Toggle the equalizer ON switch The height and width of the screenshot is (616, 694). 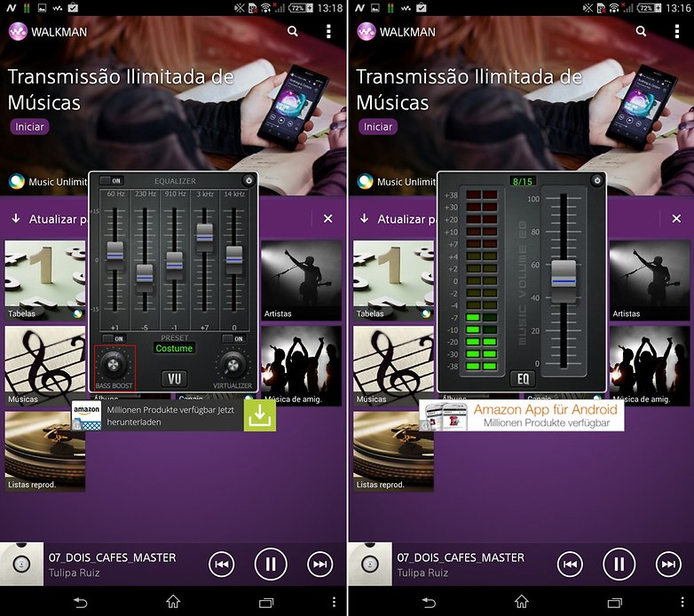coord(111,180)
